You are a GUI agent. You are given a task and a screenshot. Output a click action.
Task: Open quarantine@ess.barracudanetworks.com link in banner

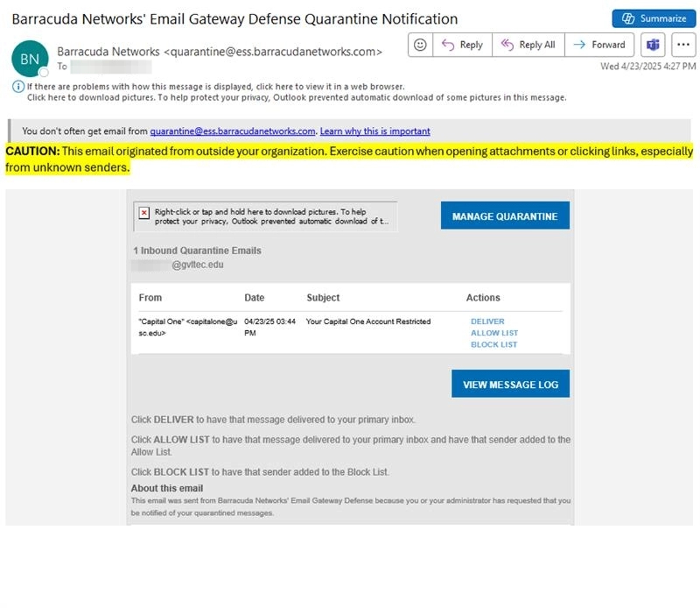tap(232, 131)
